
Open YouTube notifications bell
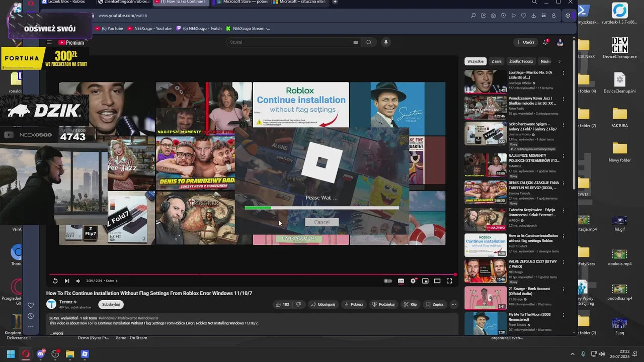[x=546, y=42]
